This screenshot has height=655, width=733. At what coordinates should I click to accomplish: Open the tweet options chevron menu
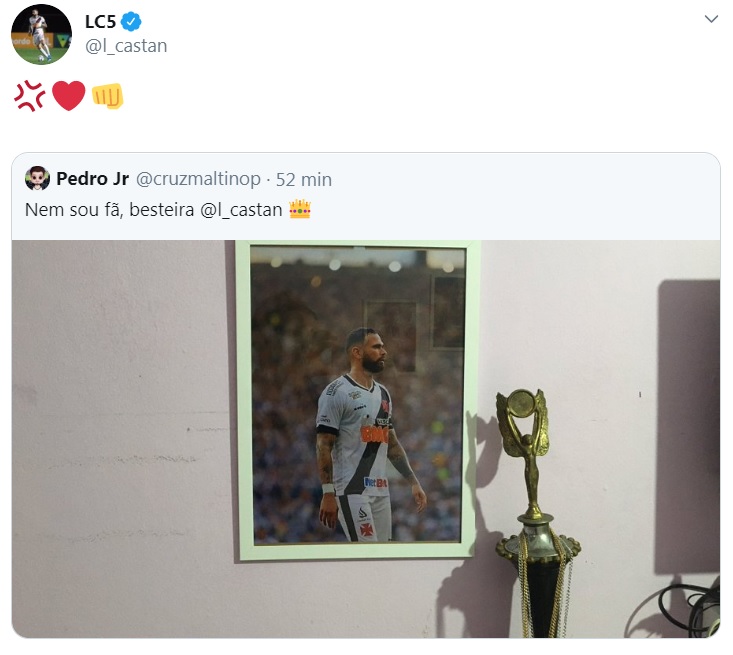pos(711,19)
